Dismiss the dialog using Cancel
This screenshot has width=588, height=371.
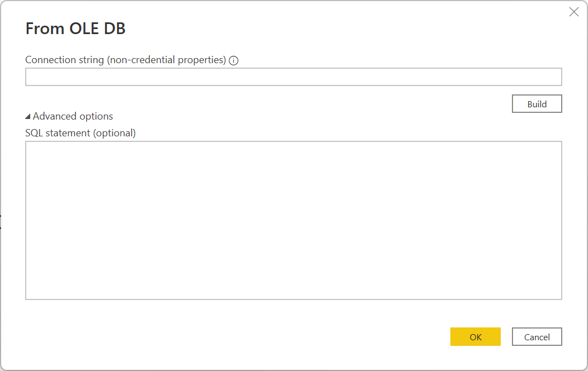pyautogui.click(x=537, y=336)
